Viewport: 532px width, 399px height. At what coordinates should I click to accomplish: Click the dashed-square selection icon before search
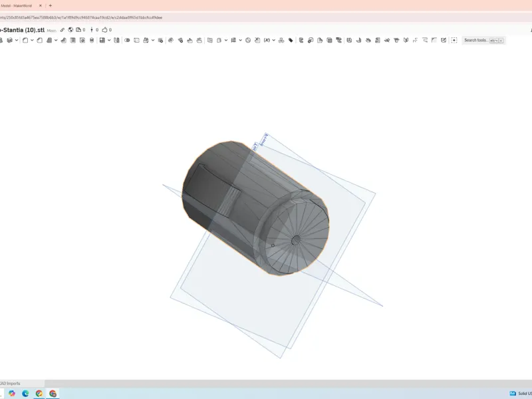pos(454,40)
